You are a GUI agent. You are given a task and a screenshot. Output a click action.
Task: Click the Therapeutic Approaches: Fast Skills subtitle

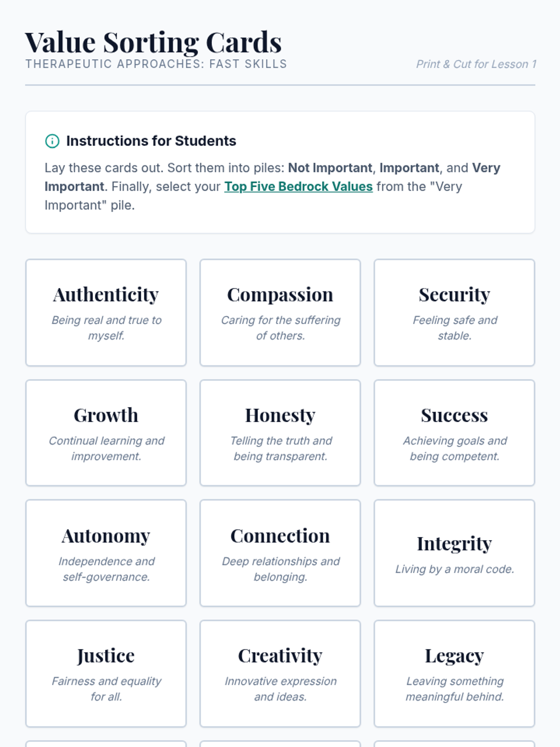pos(156,64)
